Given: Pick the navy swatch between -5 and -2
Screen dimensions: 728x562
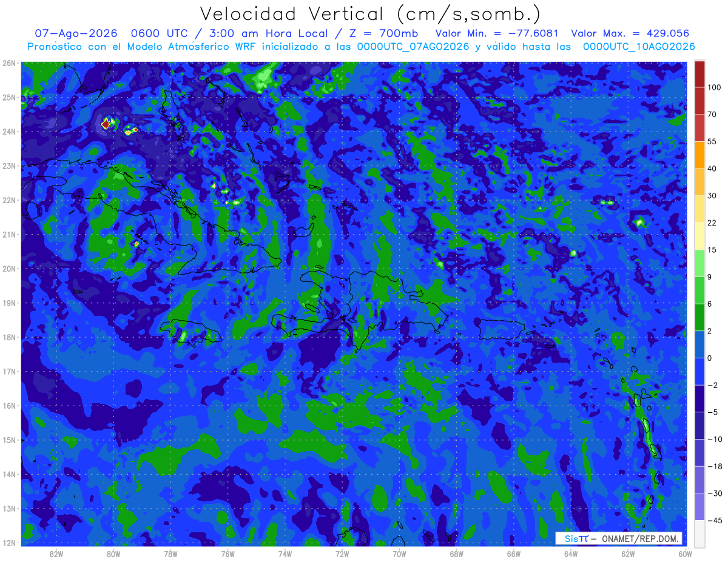Looking at the screenshot, I should 699,398.
